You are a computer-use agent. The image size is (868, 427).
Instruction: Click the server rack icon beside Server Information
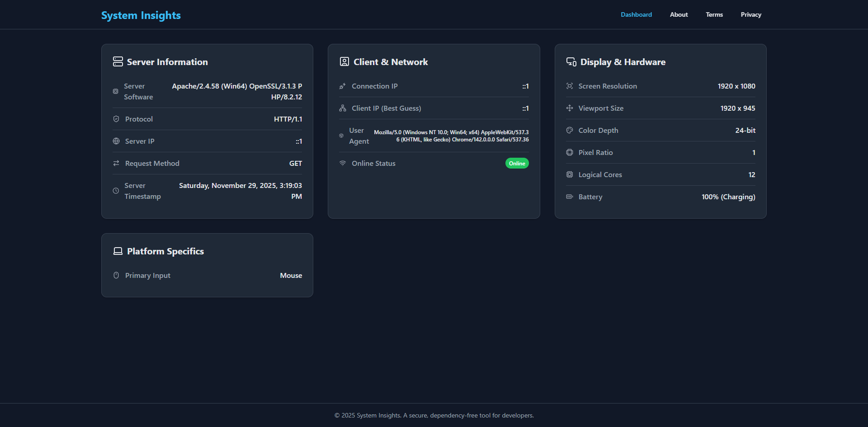coord(118,61)
